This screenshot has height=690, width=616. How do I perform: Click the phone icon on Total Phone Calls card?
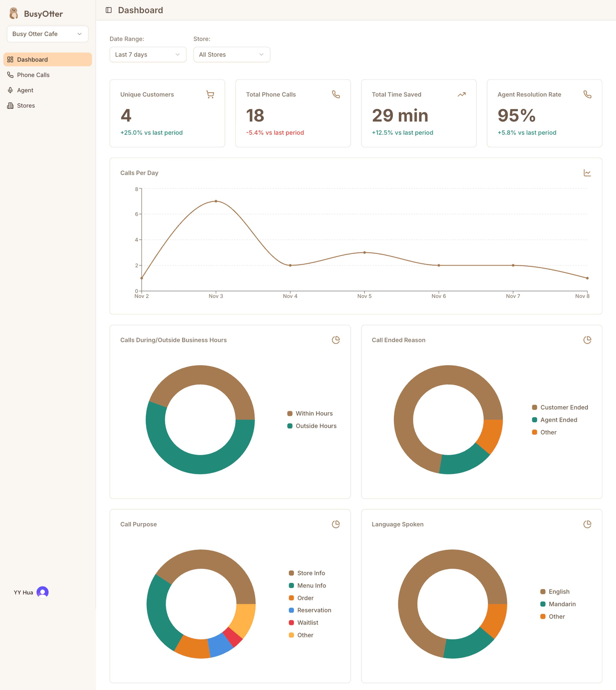(x=336, y=95)
